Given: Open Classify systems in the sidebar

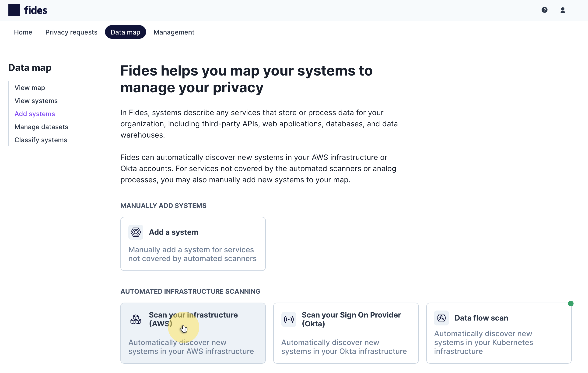Looking at the screenshot, I should tap(41, 140).
